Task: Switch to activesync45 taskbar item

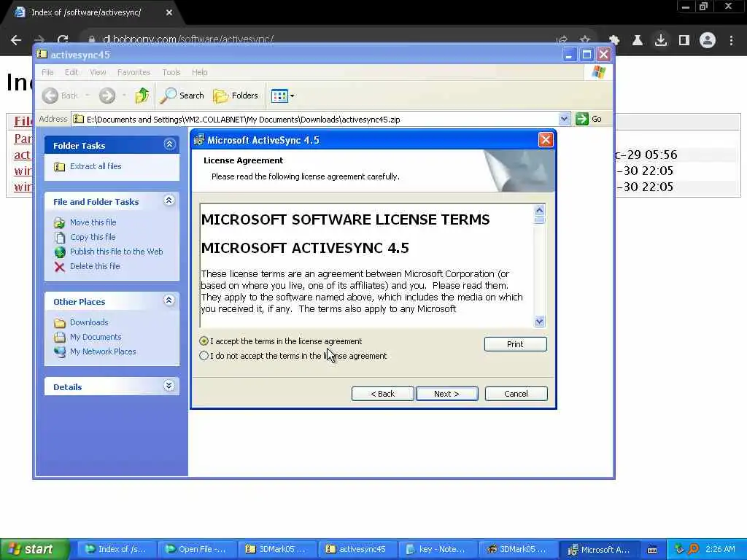Action: pos(357,550)
